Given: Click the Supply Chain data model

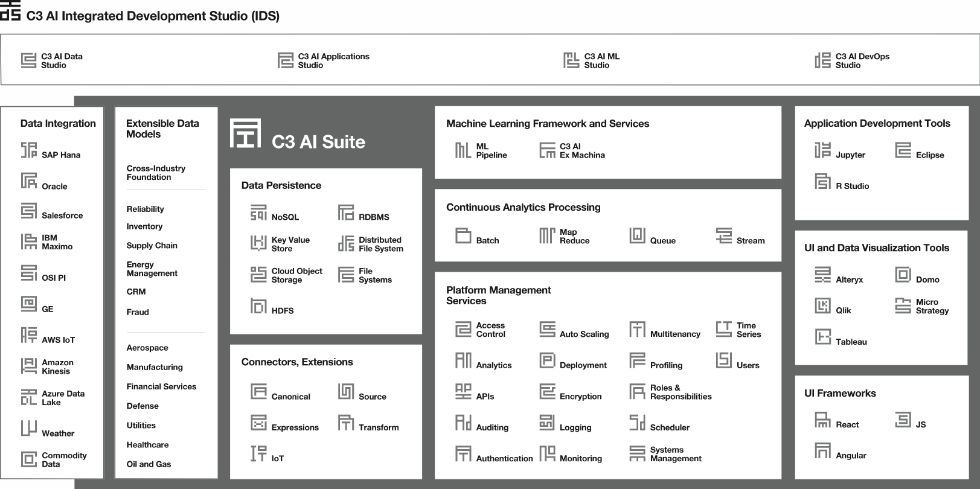Looking at the screenshot, I should point(152,246).
